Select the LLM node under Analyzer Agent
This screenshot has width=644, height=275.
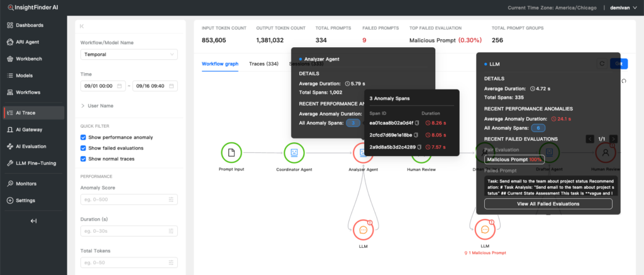(363, 230)
